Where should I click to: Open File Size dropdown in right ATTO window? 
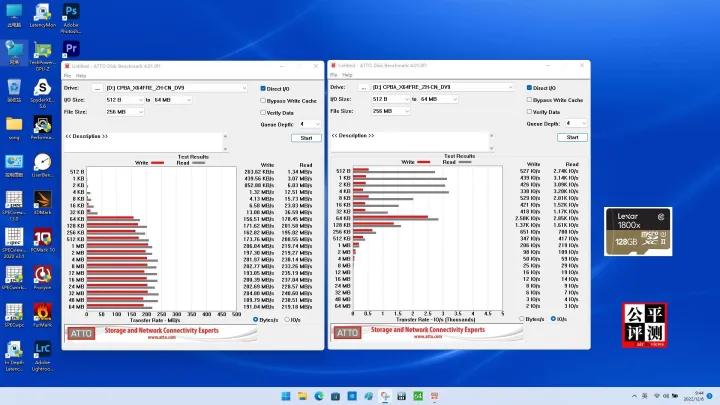[391, 111]
